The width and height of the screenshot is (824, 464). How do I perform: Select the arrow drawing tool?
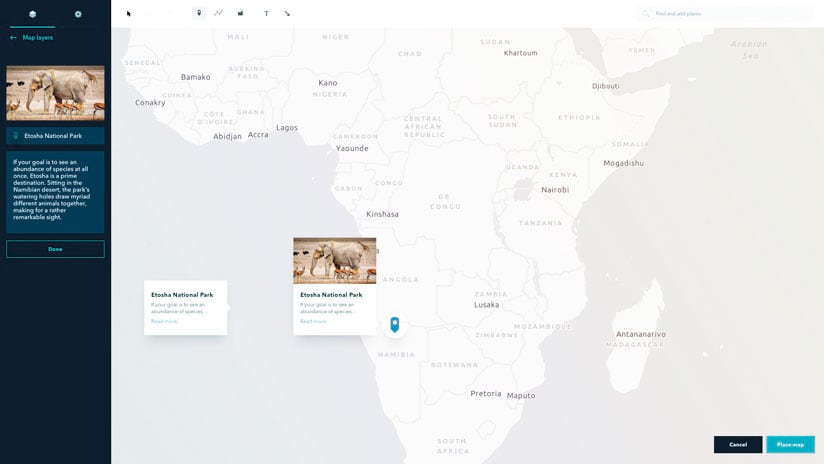click(x=287, y=14)
